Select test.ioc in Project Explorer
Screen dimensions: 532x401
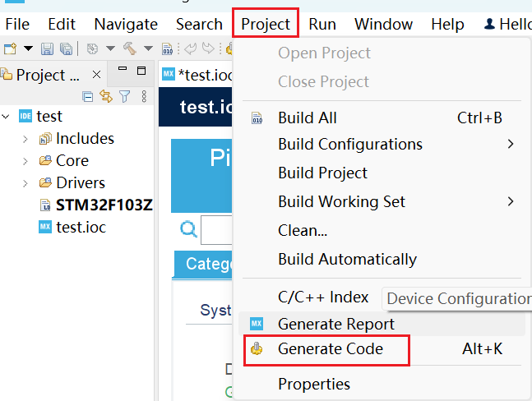[x=81, y=227]
